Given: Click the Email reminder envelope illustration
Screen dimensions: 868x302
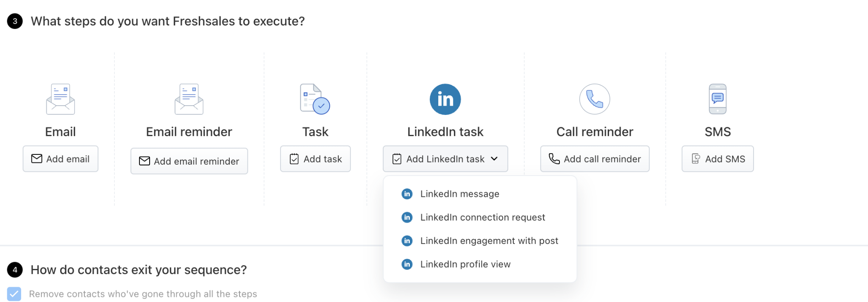Looking at the screenshot, I should coord(189,99).
